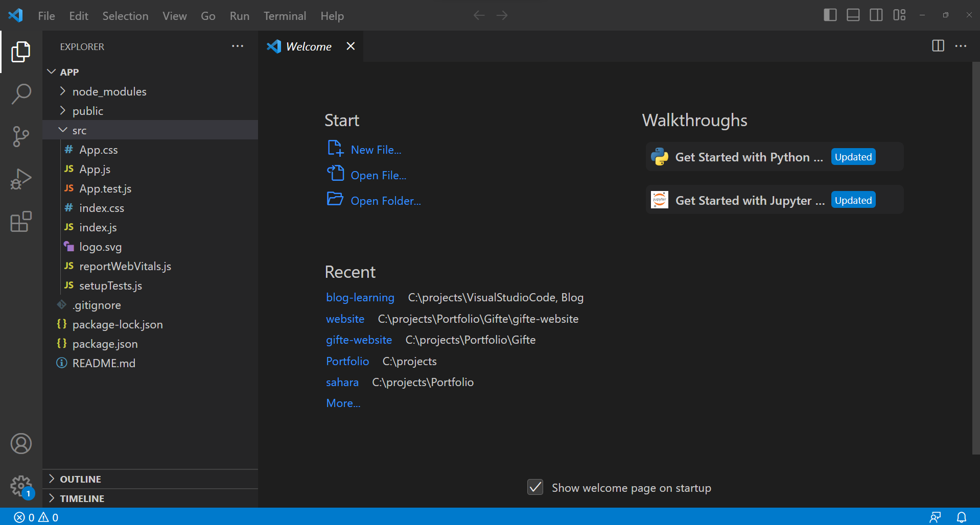Open the View menu
Image resolution: width=980 pixels, height=525 pixels.
[x=174, y=16]
